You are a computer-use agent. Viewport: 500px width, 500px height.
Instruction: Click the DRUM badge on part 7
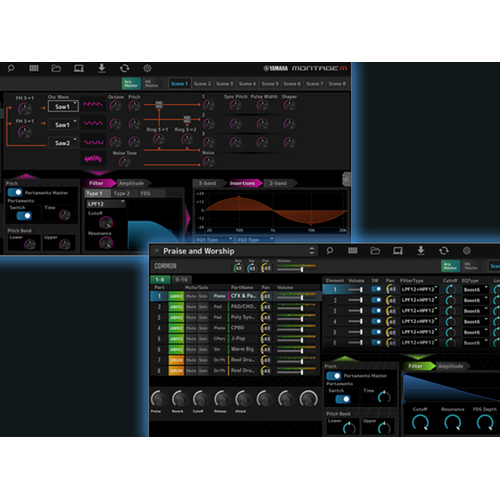point(176,360)
